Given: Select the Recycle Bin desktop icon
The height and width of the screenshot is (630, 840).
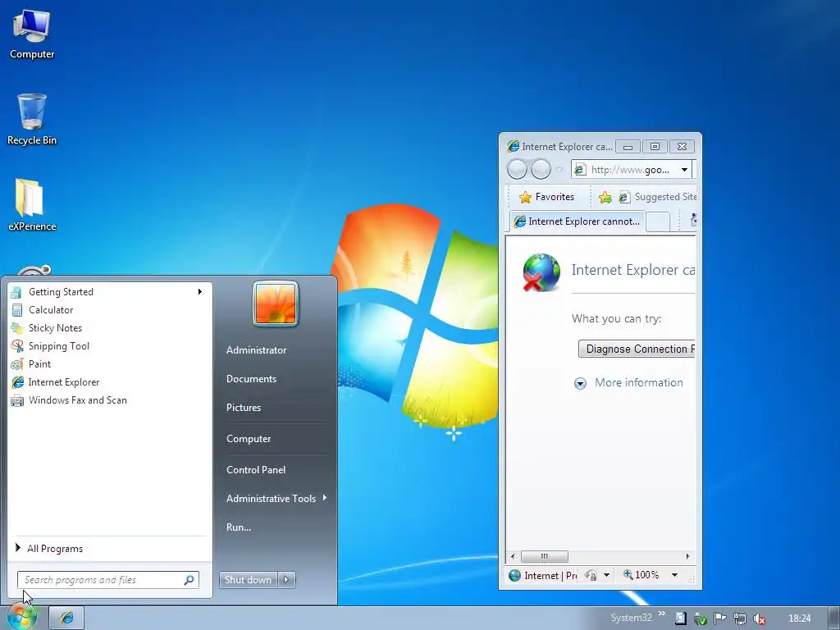Looking at the screenshot, I should (32, 120).
